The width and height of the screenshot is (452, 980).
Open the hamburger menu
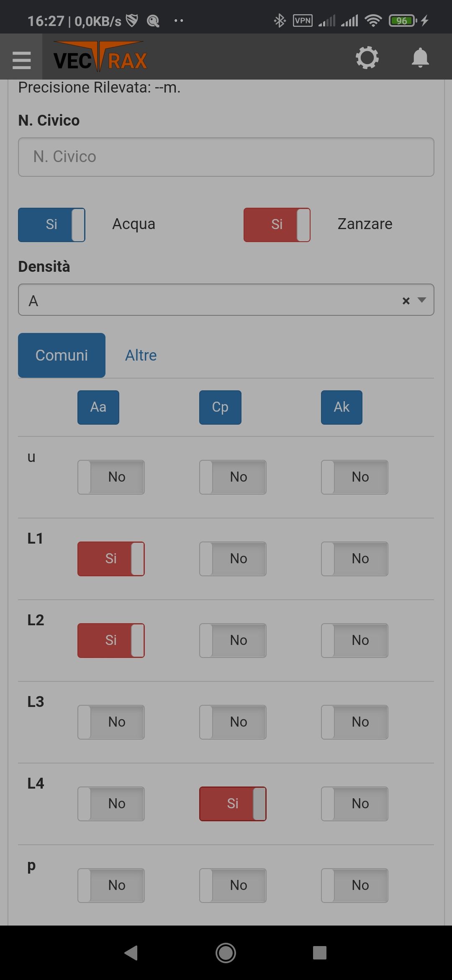click(21, 59)
